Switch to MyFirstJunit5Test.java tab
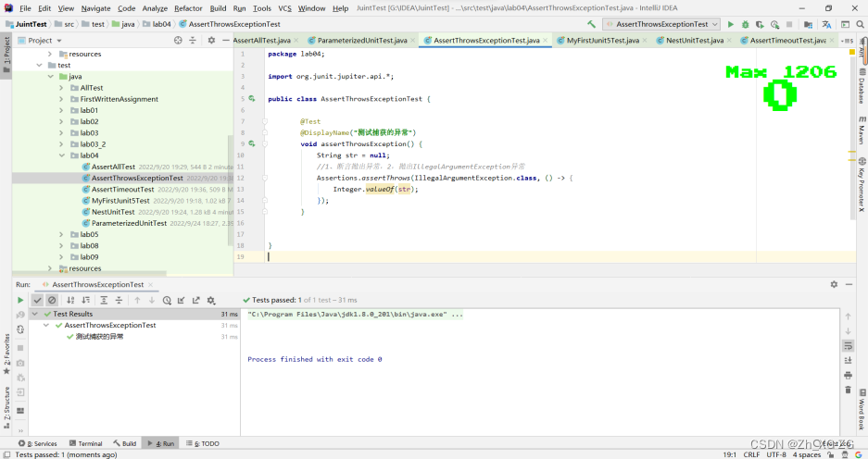Screen dimensions: 868x459 click(602, 41)
